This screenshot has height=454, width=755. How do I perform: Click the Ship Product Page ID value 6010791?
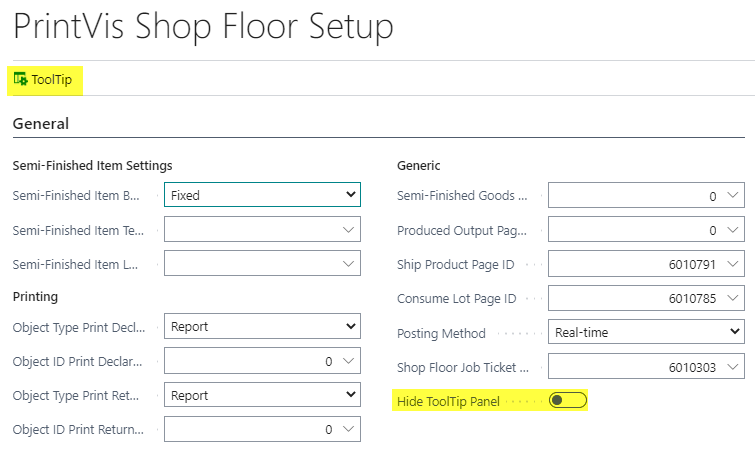(x=692, y=264)
